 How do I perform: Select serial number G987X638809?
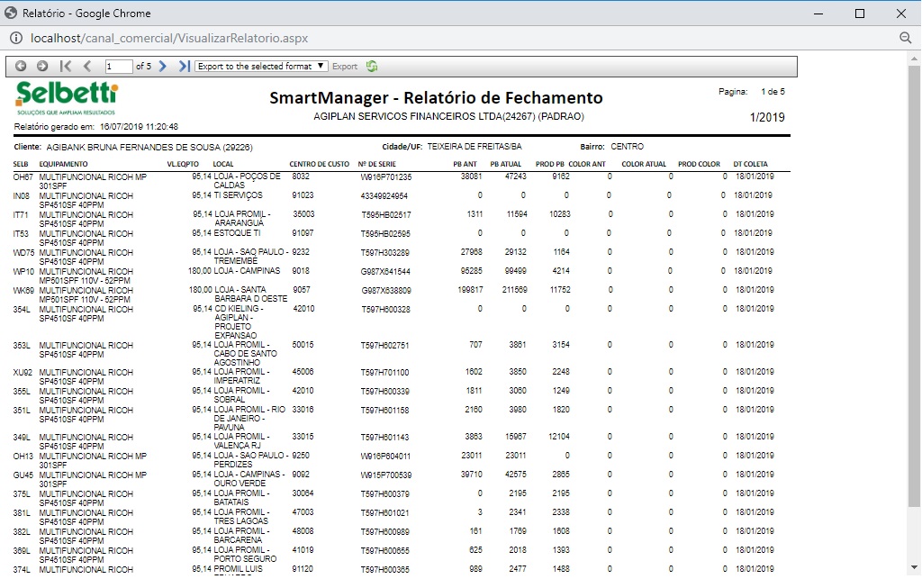click(386, 291)
